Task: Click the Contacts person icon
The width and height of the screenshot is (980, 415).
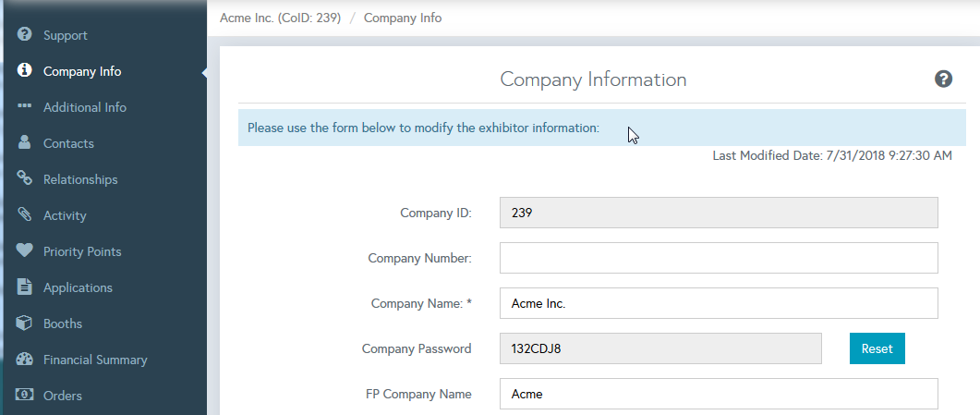Action: pos(25,143)
